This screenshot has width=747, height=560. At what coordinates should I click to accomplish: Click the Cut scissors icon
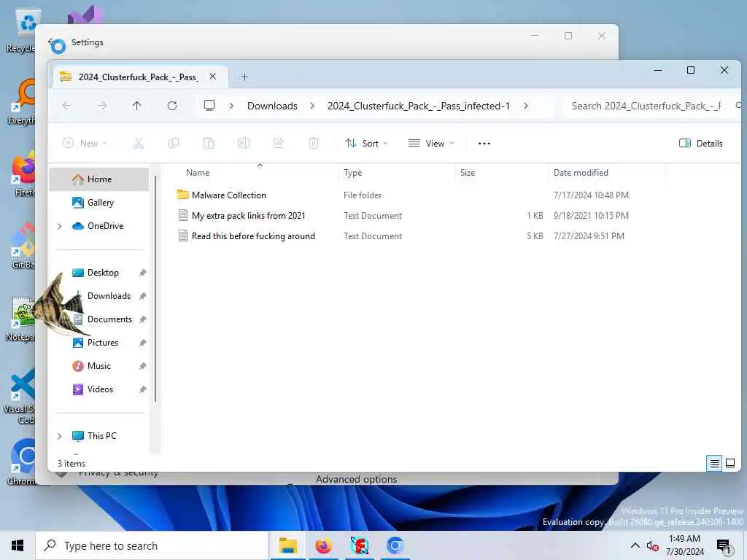coord(138,144)
